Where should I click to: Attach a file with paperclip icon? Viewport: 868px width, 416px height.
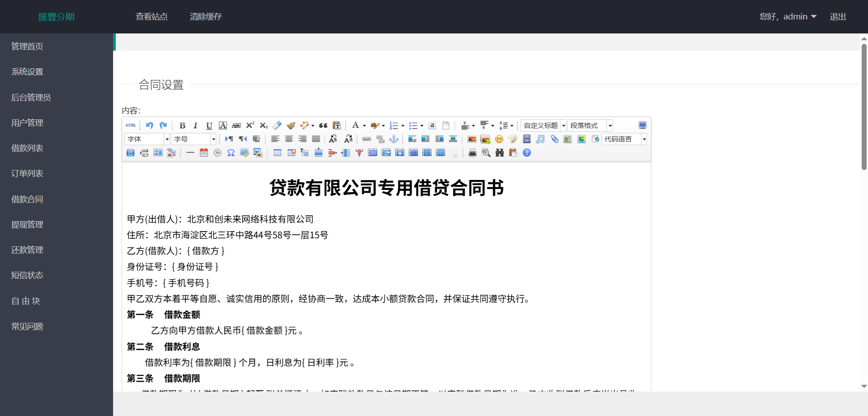click(554, 139)
